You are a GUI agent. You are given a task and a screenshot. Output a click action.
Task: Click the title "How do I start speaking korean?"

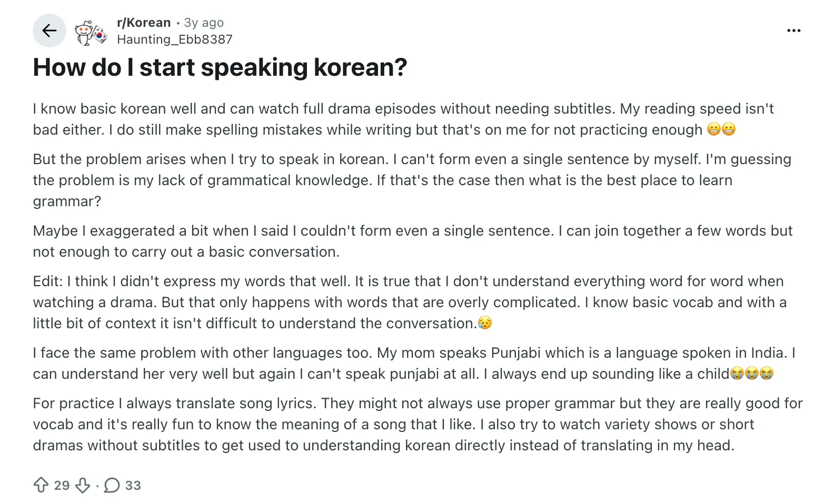click(x=220, y=67)
